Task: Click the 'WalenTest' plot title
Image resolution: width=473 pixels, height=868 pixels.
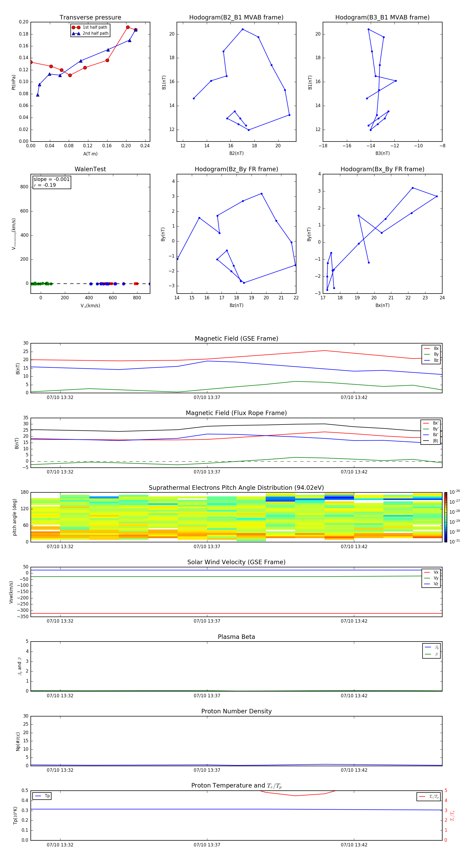Action: 90,169
